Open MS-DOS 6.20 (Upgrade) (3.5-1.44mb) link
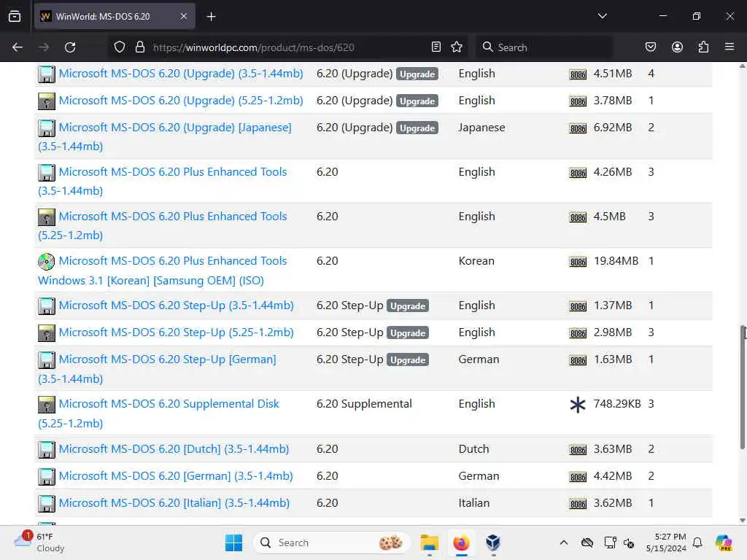 (x=181, y=74)
